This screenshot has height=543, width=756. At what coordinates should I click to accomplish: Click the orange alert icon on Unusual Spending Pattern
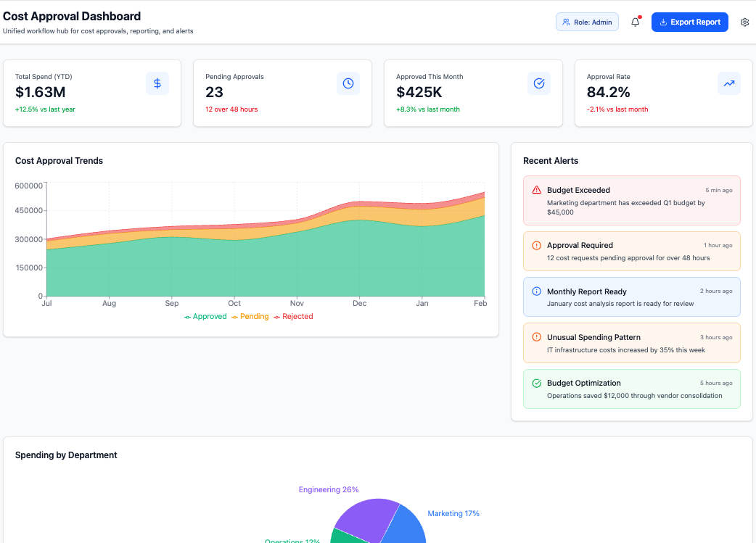coord(535,337)
